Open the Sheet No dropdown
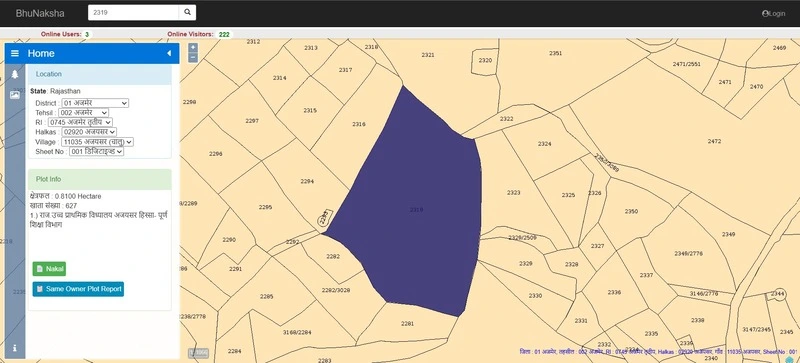 (x=96, y=152)
